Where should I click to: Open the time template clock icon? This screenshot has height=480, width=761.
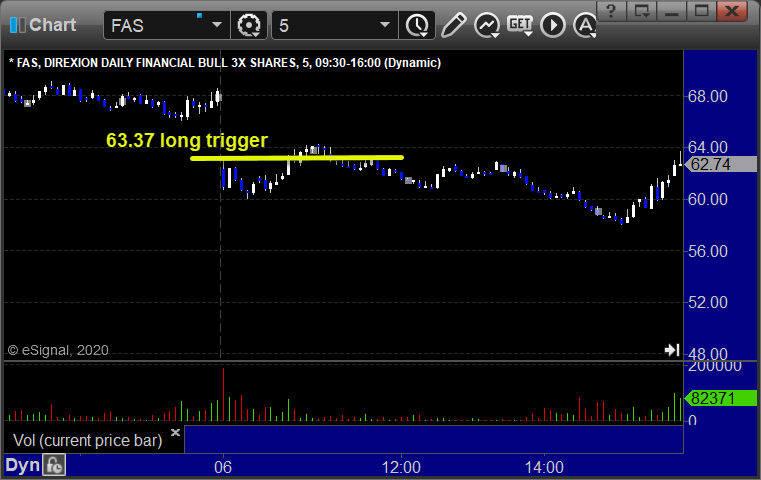[417, 25]
